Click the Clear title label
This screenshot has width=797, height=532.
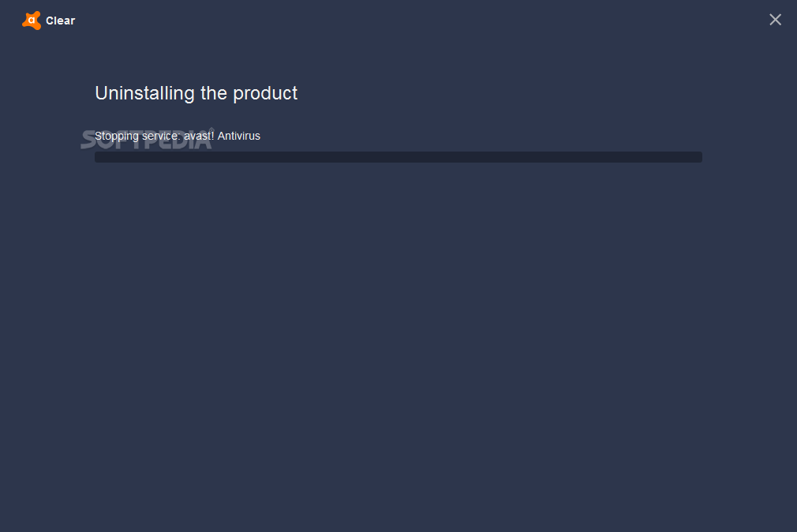(x=61, y=21)
